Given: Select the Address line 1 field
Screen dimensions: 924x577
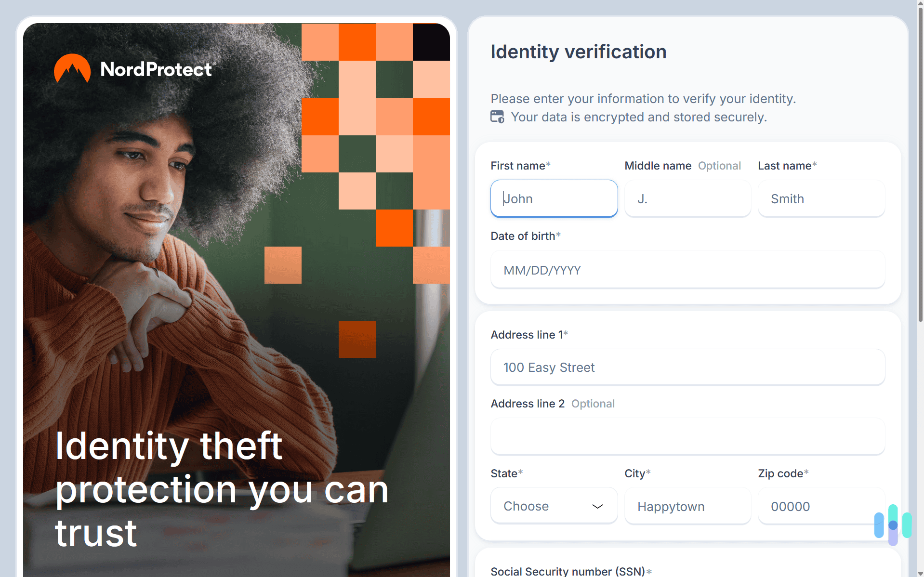Looking at the screenshot, I should 687,367.
